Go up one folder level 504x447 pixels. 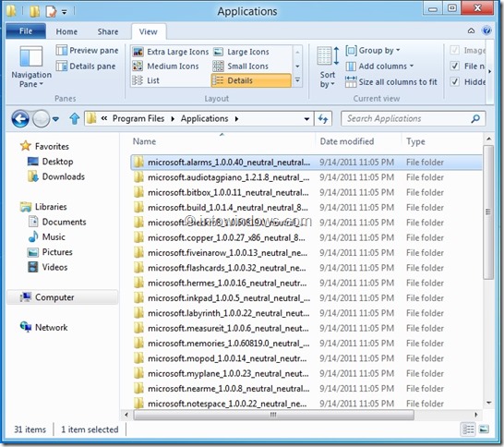tap(75, 118)
